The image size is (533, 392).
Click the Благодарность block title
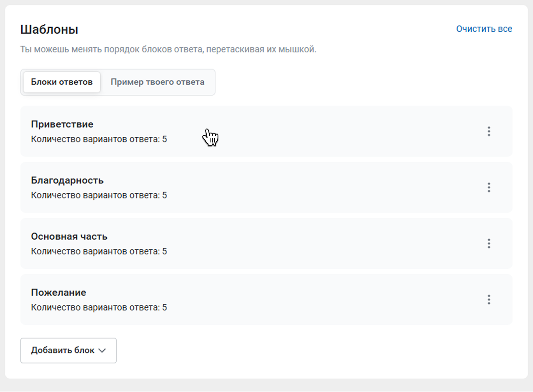pyautogui.click(x=67, y=180)
